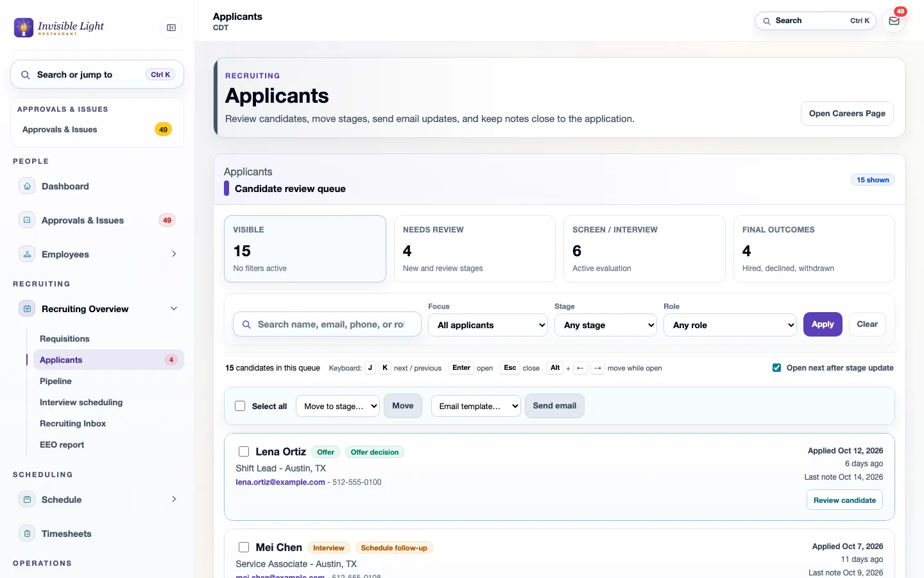Image resolution: width=924 pixels, height=578 pixels.
Task: Tick the checkbox next to Mei Chen
Action: (244, 547)
